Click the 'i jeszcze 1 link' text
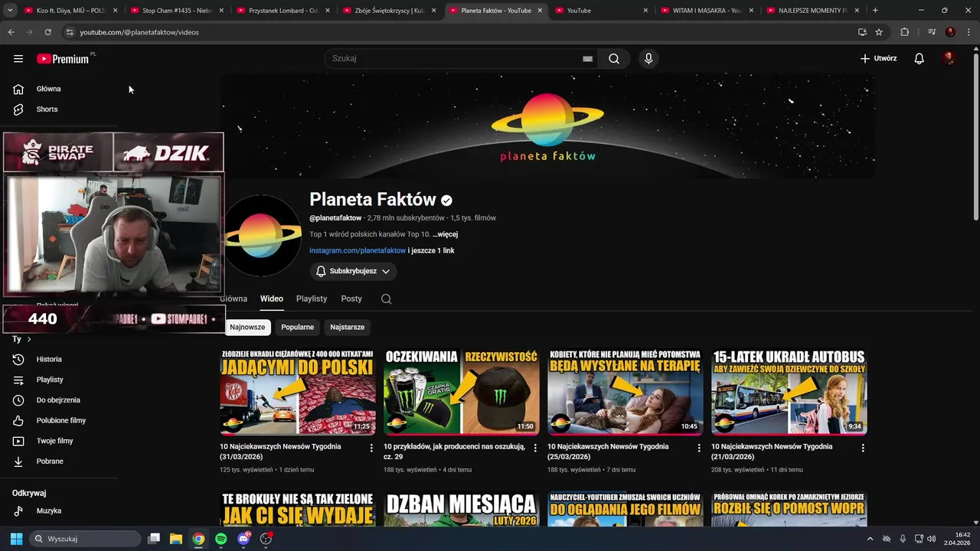Image resolution: width=980 pixels, height=551 pixels. (431, 250)
